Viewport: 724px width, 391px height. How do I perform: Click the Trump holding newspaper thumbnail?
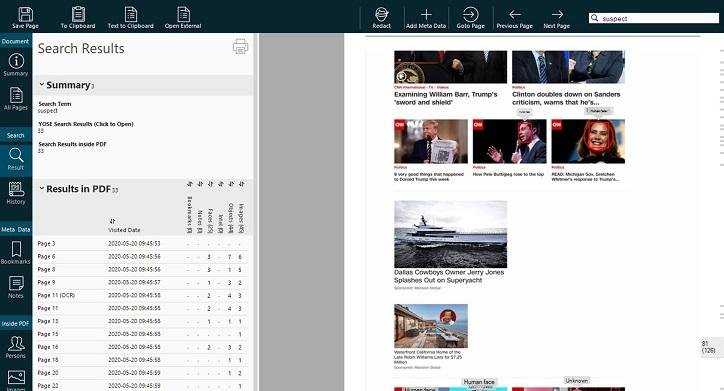point(431,141)
